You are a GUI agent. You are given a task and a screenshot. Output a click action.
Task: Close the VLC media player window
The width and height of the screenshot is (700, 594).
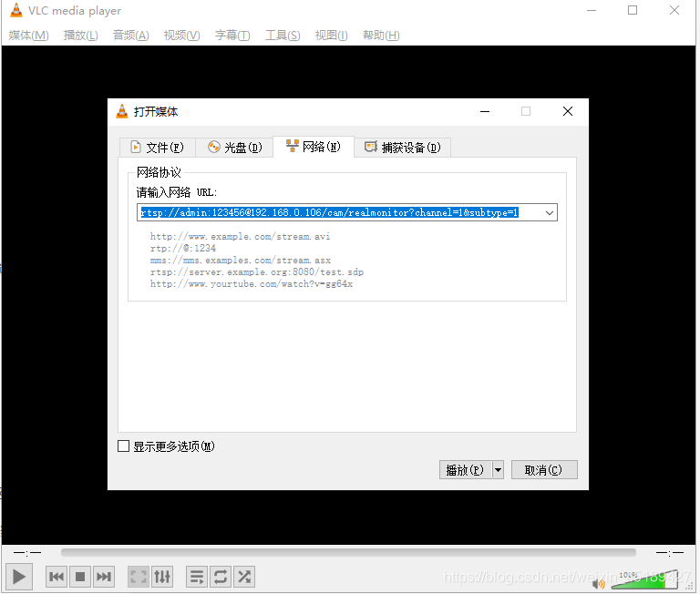674,10
